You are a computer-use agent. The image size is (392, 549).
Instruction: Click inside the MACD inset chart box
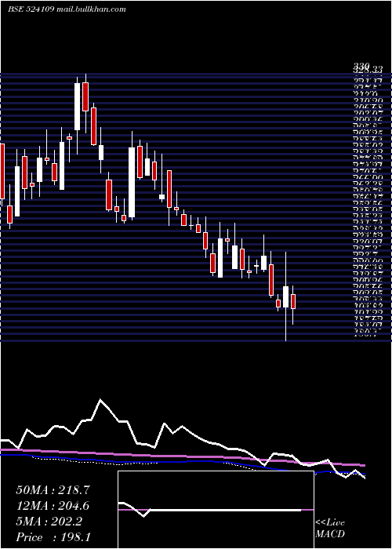tap(216, 510)
